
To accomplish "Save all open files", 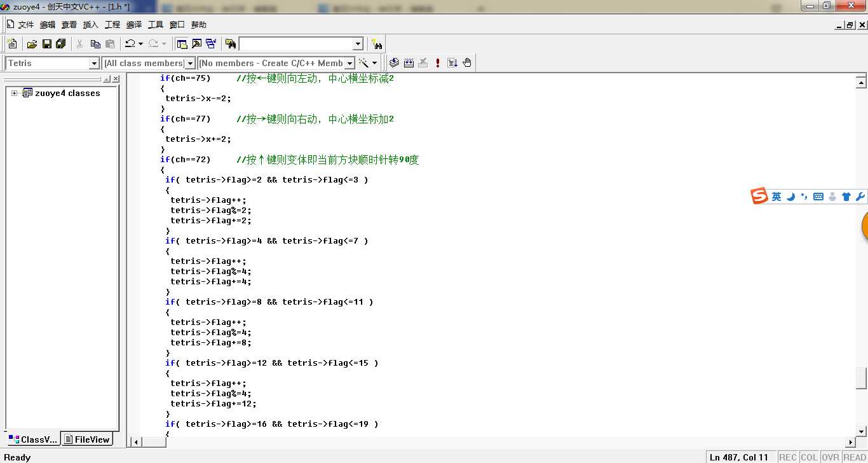I will pyautogui.click(x=61, y=44).
